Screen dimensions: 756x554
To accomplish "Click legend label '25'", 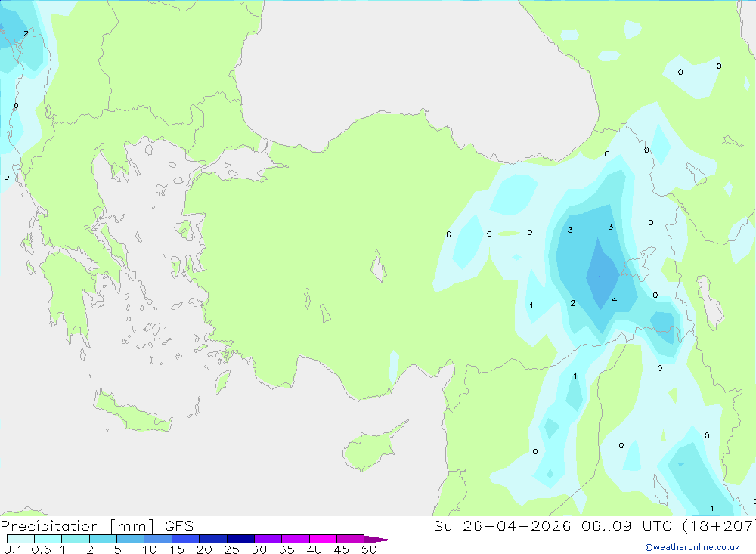I will point(231,549).
